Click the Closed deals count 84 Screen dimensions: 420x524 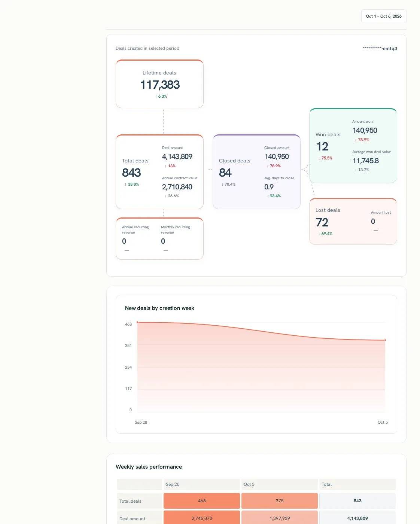point(225,173)
